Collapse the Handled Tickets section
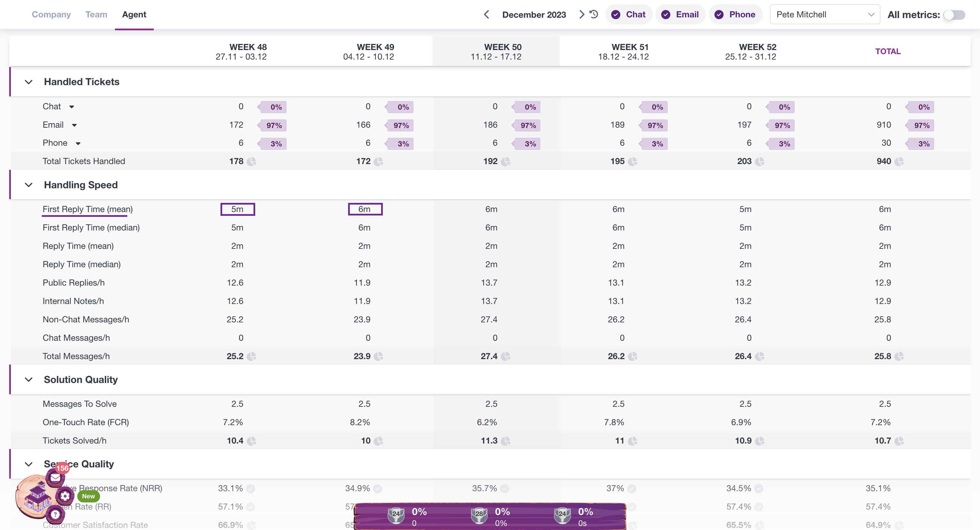This screenshot has height=530, width=980. tap(29, 82)
